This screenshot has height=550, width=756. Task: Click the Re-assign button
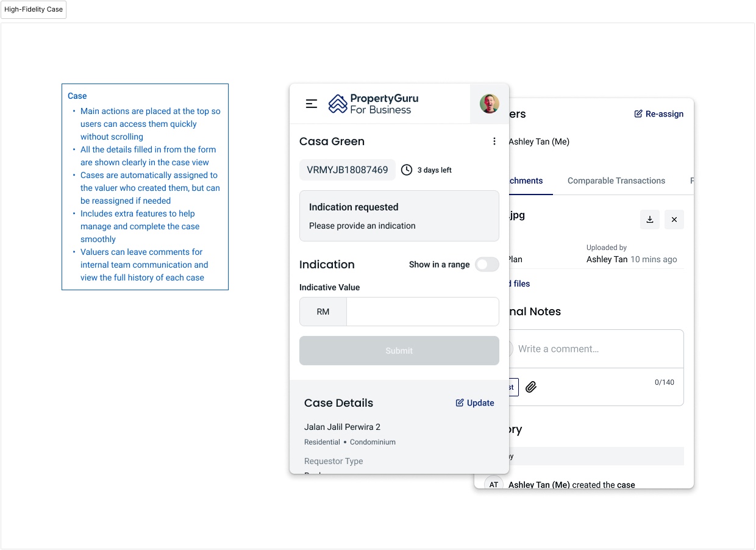click(659, 114)
